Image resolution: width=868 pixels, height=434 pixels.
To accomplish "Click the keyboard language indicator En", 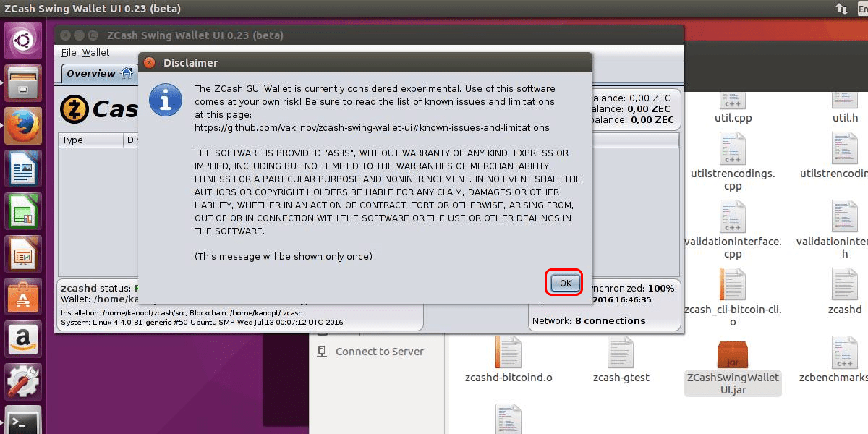I will [x=862, y=9].
